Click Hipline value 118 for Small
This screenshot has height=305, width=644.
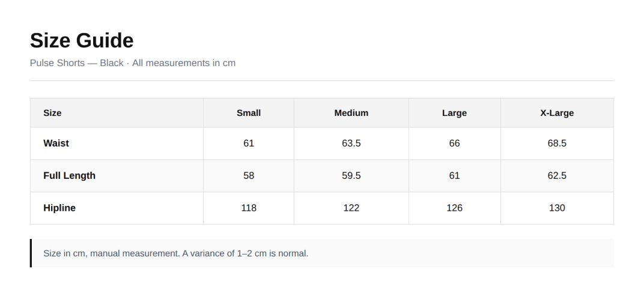tap(249, 208)
